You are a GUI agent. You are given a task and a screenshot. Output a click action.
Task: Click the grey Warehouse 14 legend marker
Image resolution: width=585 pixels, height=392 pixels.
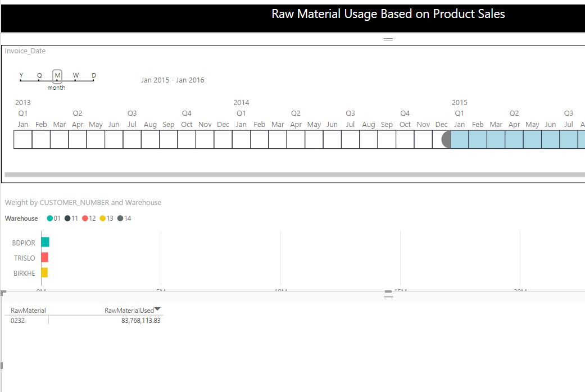pyautogui.click(x=120, y=218)
